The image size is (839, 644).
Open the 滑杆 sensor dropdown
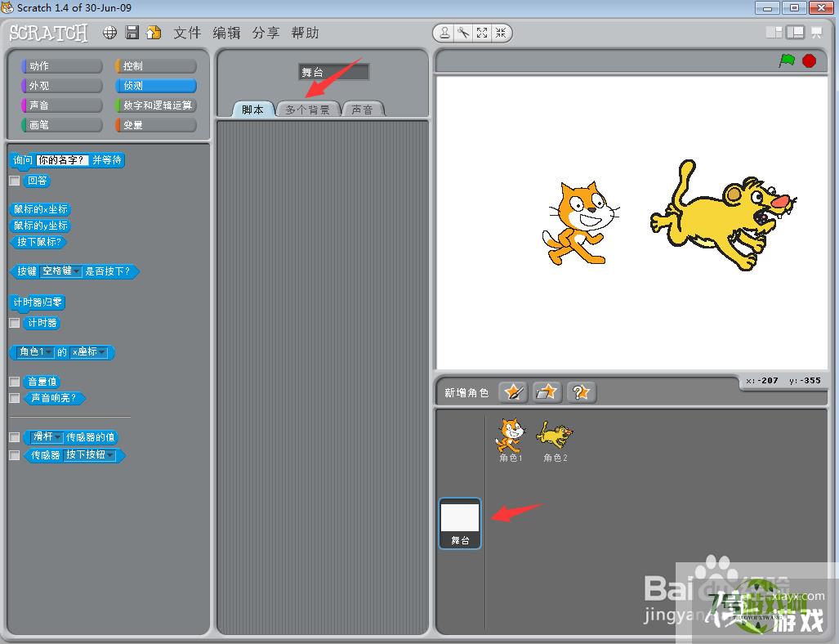[x=47, y=437]
